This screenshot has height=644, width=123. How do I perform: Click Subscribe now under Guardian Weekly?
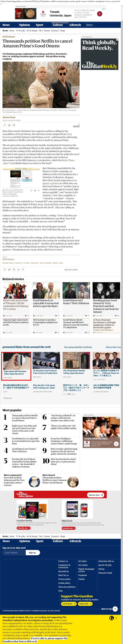[24, 528]
